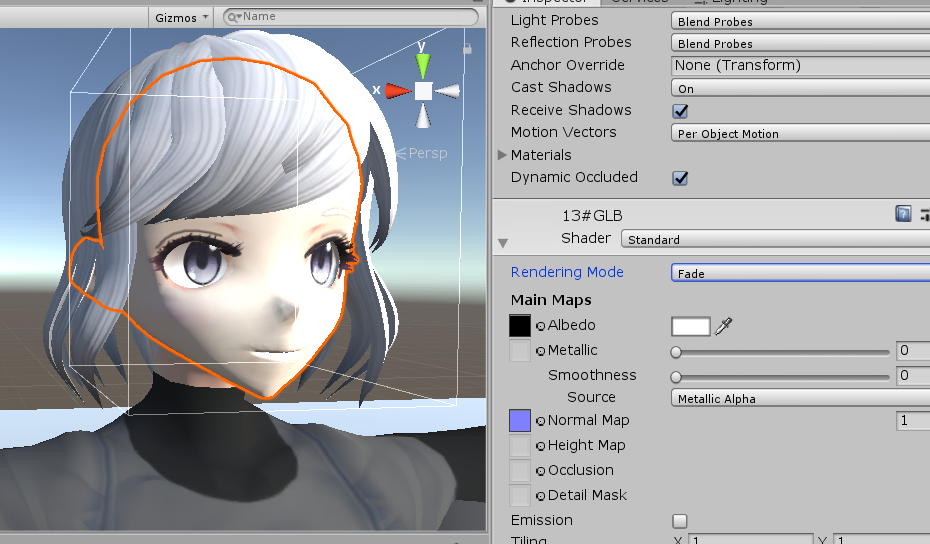Toggle the Dynamic Occluded checkbox

point(680,178)
